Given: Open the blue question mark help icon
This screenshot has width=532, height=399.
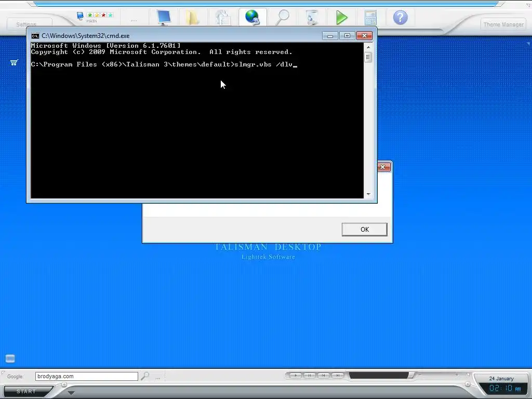Looking at the screenshot, I should (401, 17).
